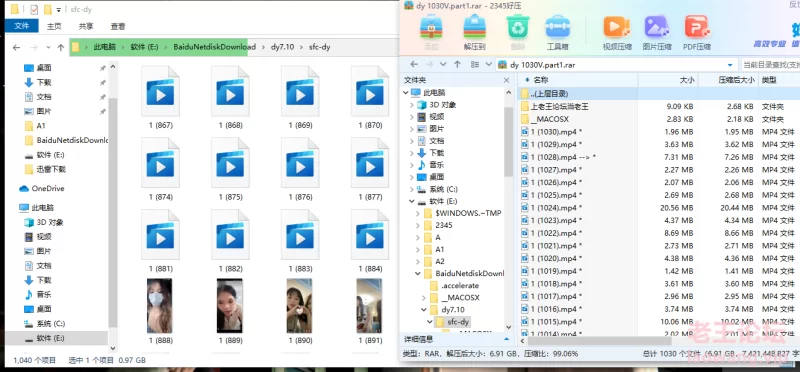Open the 工具箱 toolbox icon

(558, 32)
